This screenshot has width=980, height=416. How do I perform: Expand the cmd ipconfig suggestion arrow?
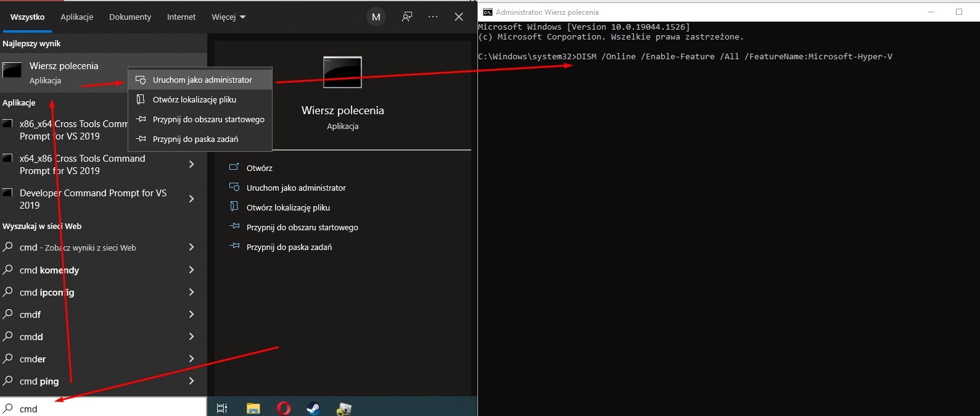coord(191,292)
